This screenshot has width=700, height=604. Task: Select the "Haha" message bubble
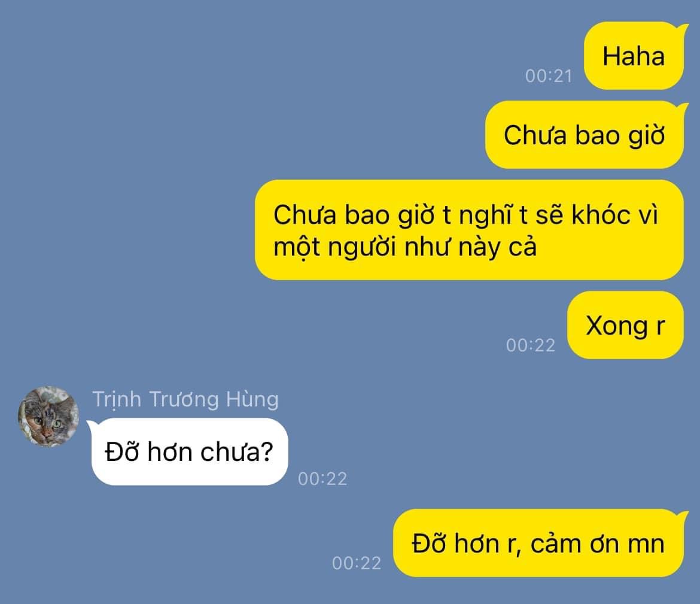(634, 56)
